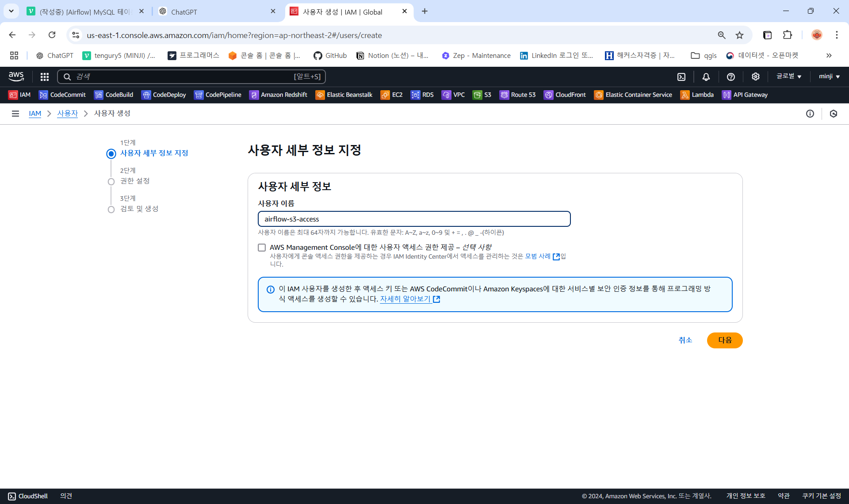Expand the minji account dropdown
The width and height of the screenshot is (849, 504).
pyautogui.click(x=829, y=76)
